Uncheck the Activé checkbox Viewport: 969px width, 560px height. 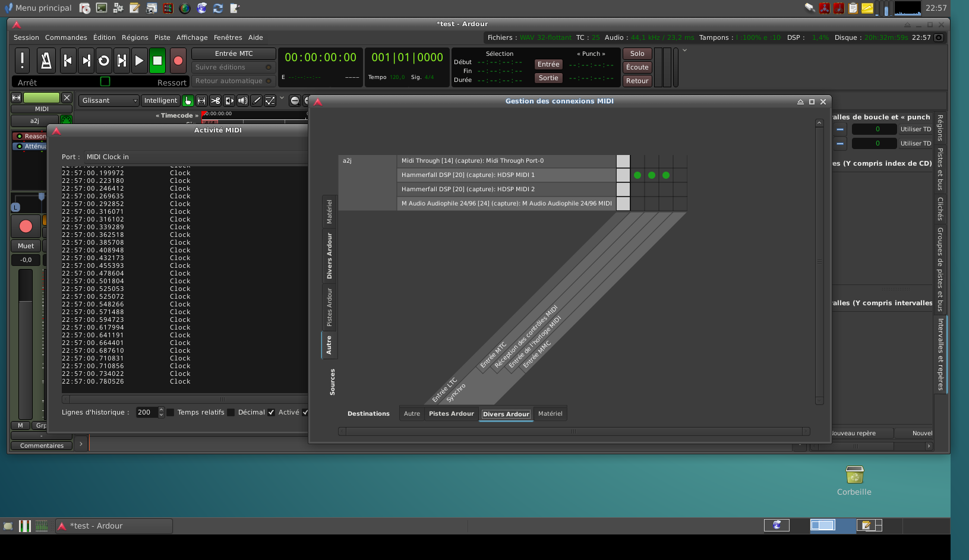pyautogui.click(x=272, y=413)
